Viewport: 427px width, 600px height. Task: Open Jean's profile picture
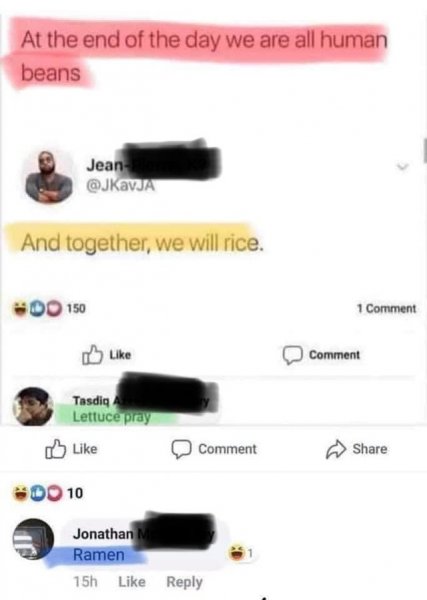(48, 177)
